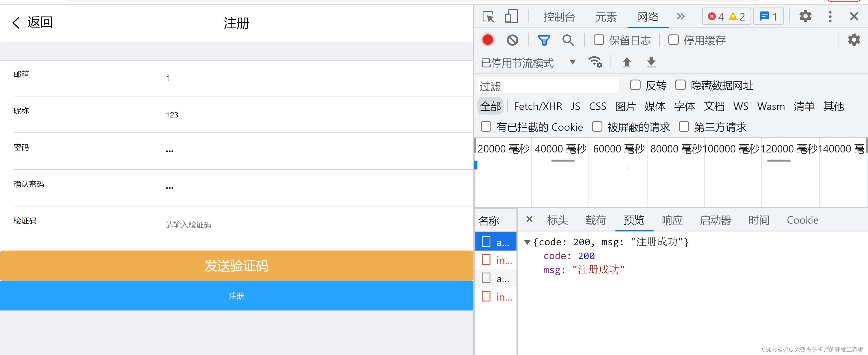Focus the 邮箱 input field

pos(317,78)
